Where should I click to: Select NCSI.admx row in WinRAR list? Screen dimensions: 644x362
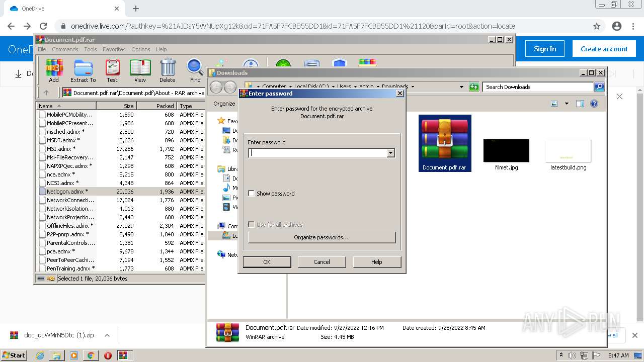coord(121,183)
